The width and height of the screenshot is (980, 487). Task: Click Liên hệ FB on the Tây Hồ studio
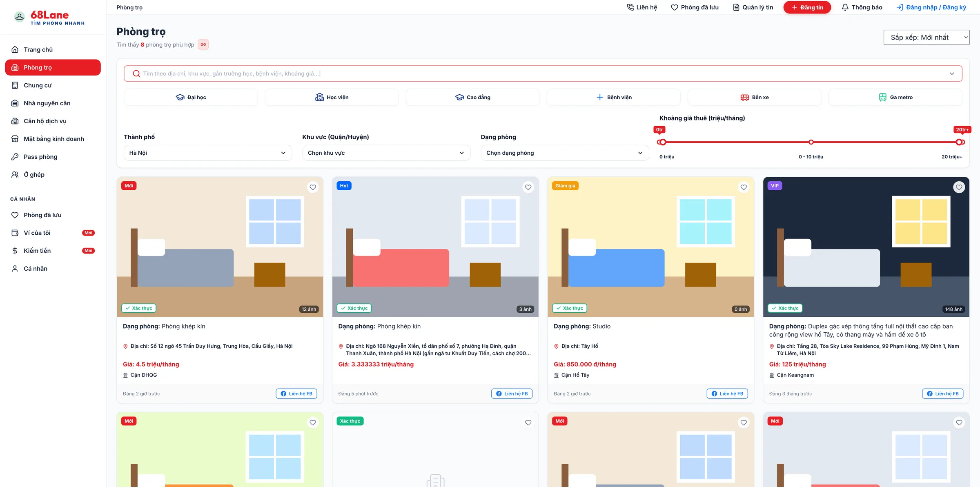(727, 394)
